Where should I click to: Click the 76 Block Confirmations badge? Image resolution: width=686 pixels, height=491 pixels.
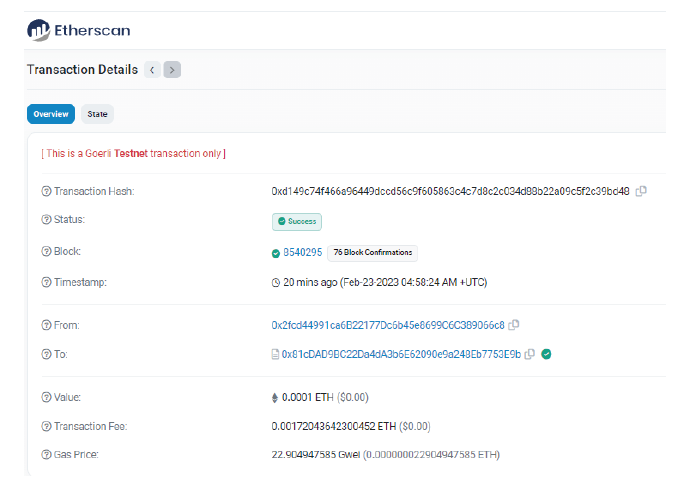(372, 253)
